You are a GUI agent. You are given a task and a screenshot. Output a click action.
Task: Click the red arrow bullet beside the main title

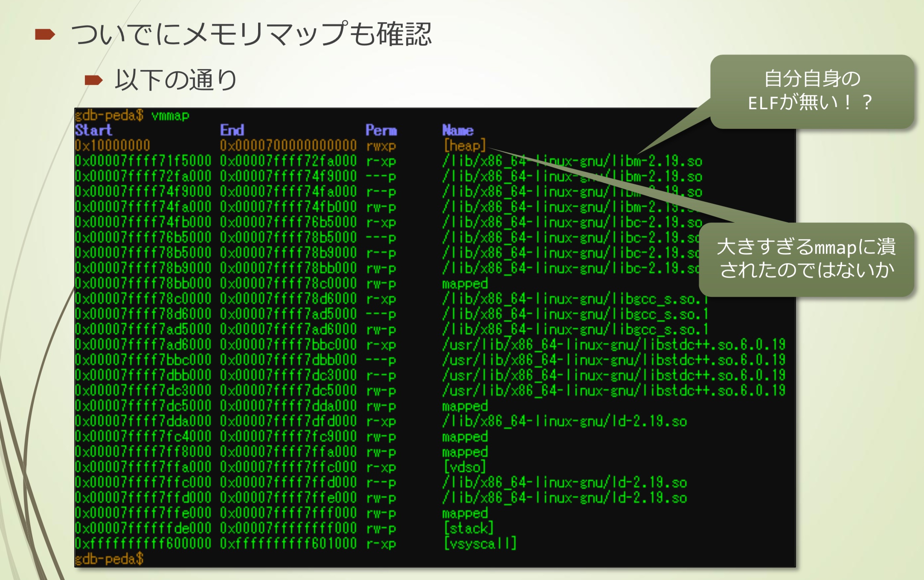pyautogui.click(x=45, y=34)
